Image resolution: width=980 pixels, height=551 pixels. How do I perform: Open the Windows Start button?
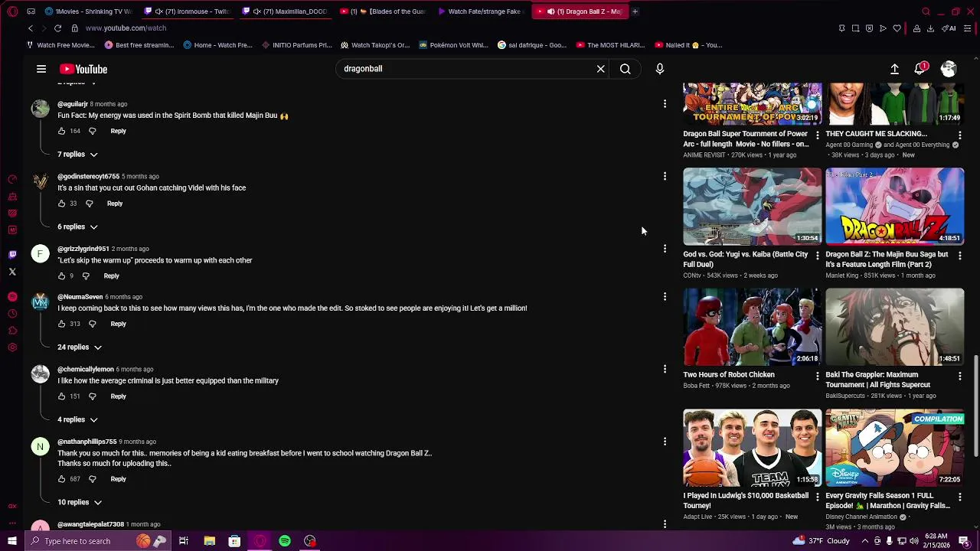click(12, 541)
